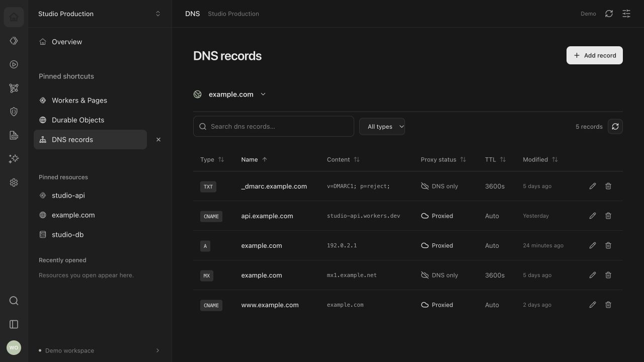Open the home icon in the left rail
The height and width of the screenshot is (362, 644).
(x=14, y=17)
